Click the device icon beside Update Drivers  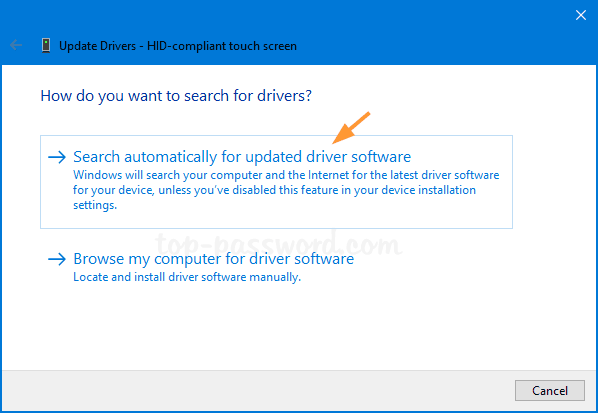pyautogui.click(x=46, y=45)
